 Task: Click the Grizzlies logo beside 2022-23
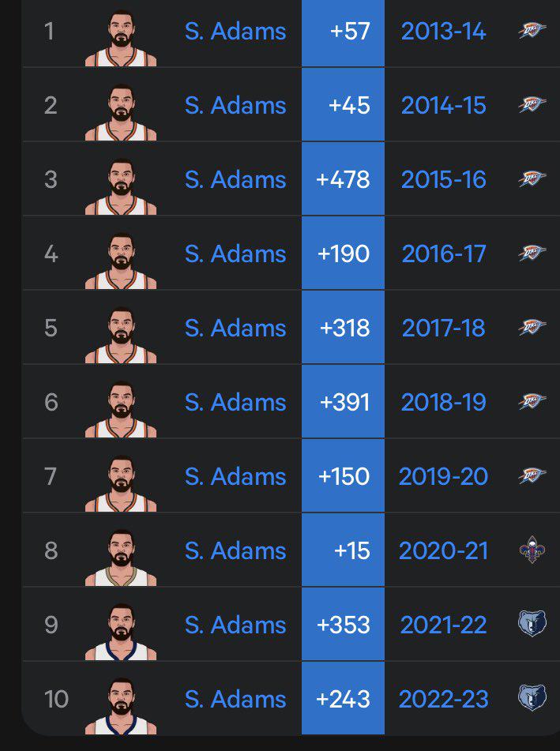coord(532,698)
